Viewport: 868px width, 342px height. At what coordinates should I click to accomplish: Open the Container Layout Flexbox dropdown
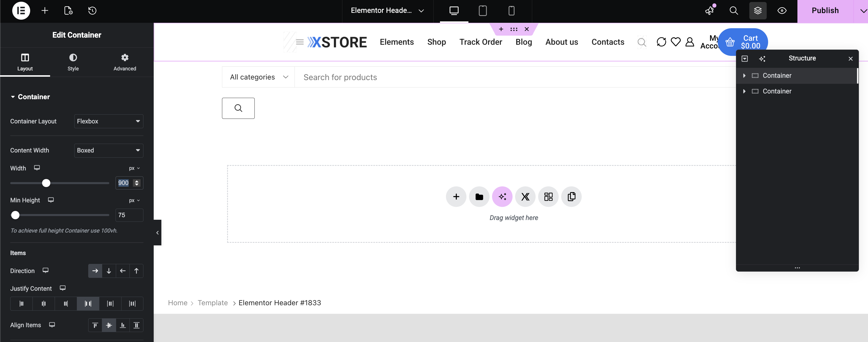pyautogui.click(x=108, y=121)
